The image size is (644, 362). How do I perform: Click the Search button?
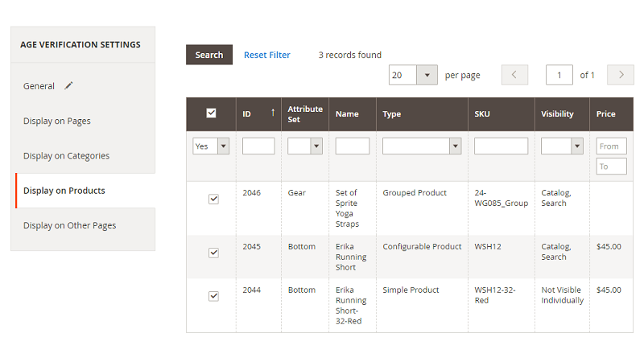[209, 55]
